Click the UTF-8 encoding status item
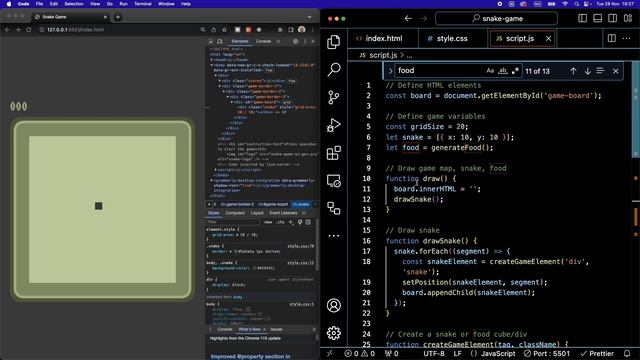This screenshot has width=640, height=360. (x=434, y=353)
